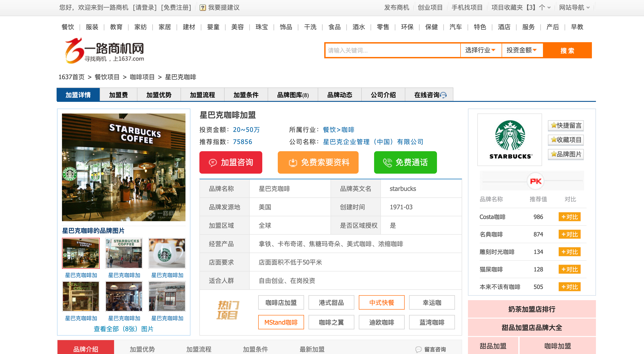Open the 品牌图库(8) tab
644x354 pixels.
293,95
